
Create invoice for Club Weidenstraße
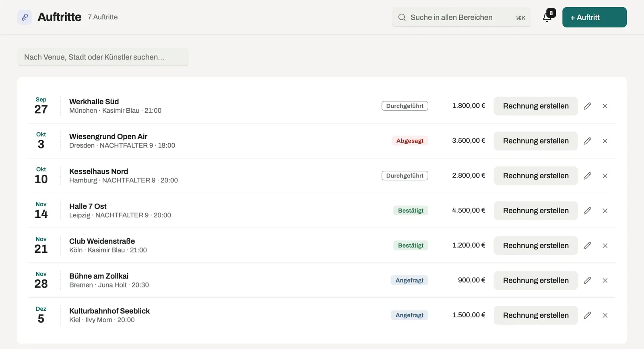click(536, 246)
